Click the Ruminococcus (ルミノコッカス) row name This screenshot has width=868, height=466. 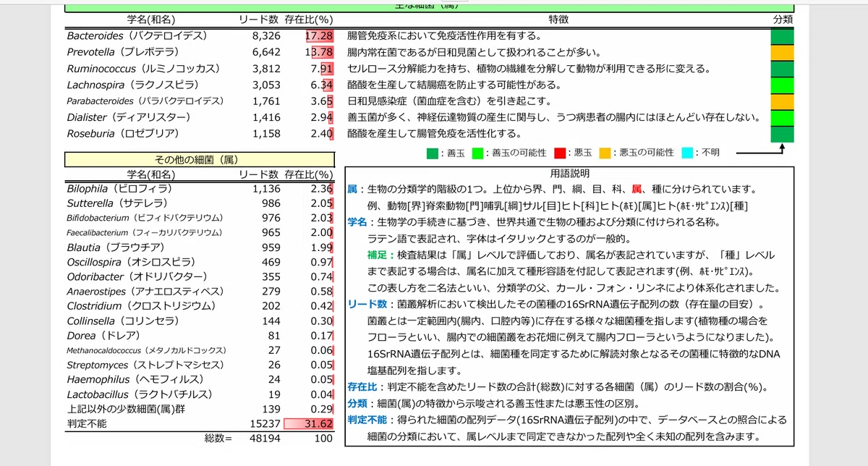coord(142,69)
